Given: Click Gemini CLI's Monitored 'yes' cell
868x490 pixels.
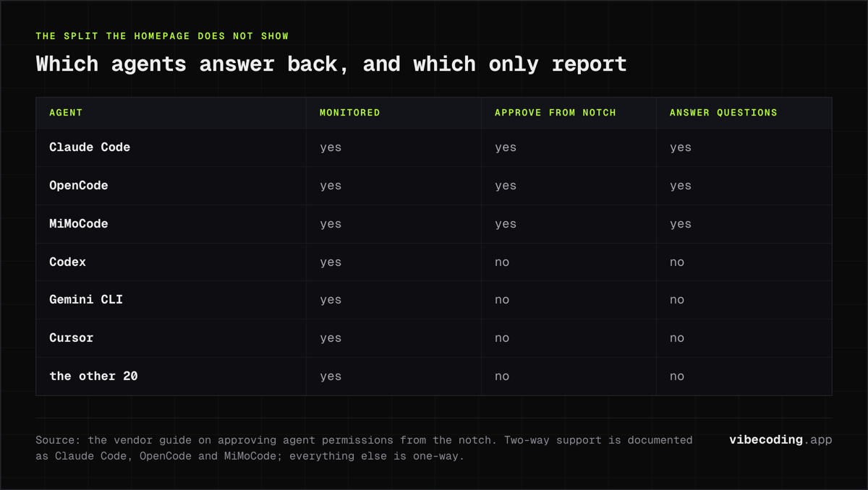Looking at the screenshot, I should 331,301.
